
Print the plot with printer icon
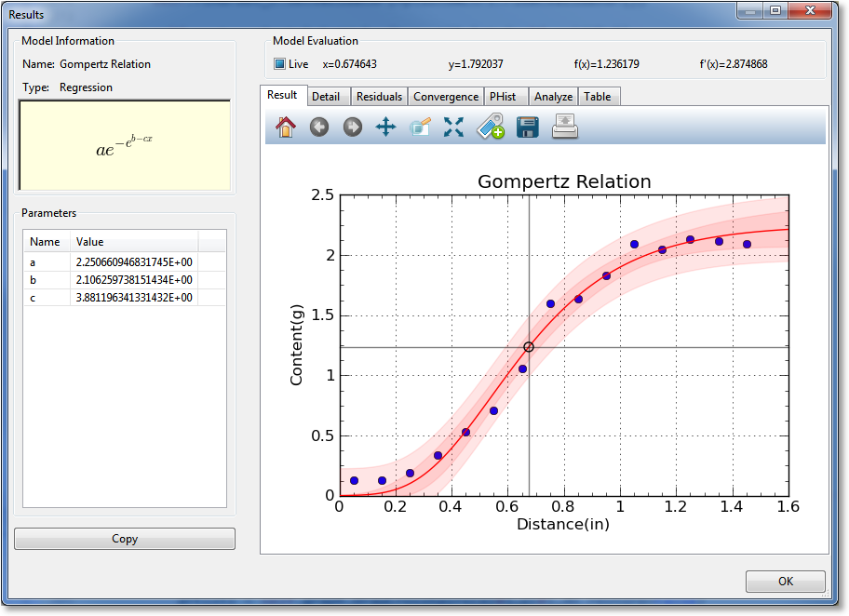[x=565, y=127]
